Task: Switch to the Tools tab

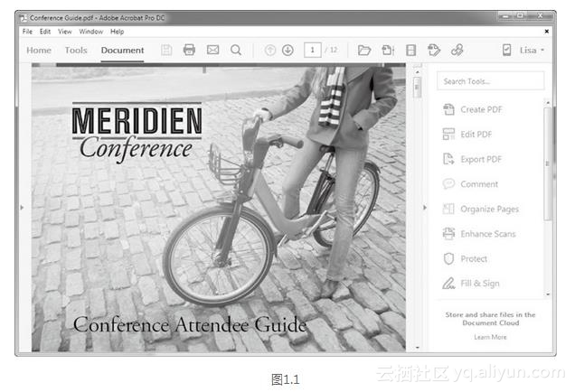Action: [76, 51]
